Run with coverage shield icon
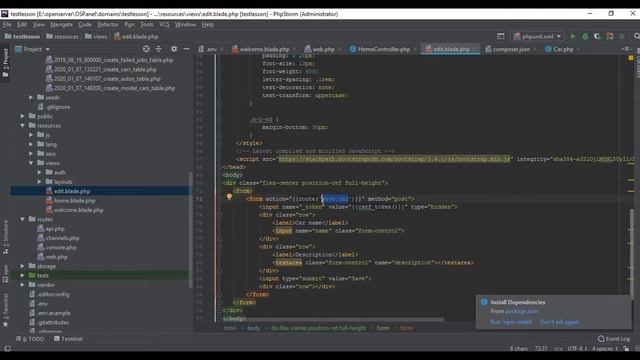640x360 pixels. pyautogui.click(x=597, y=36)
